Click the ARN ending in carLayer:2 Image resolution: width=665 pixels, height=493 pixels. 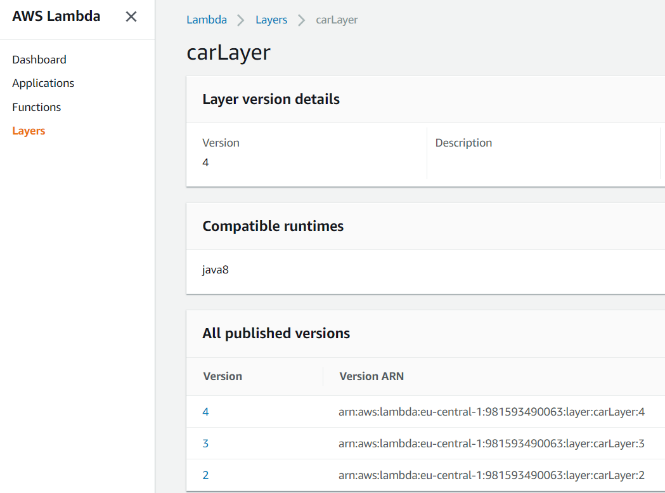click(x=491, y=475)
